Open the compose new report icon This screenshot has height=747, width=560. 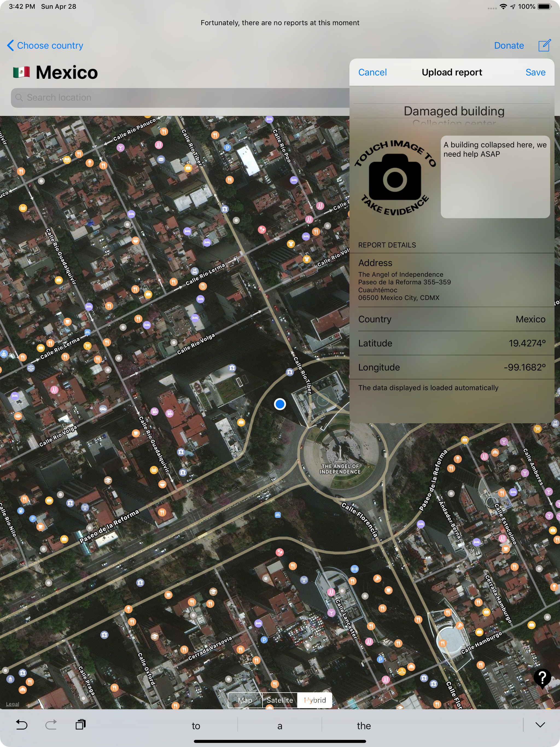[x=544, y=45]
